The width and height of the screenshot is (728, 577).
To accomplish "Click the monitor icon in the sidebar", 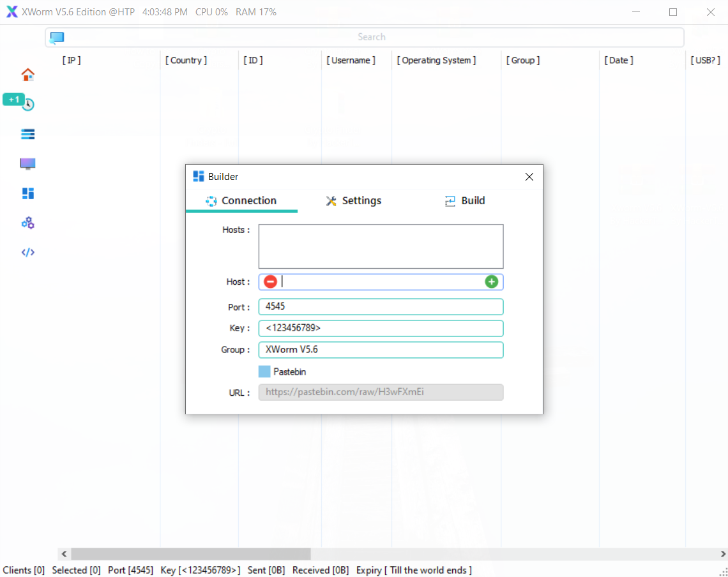I will pyautogui.click(x=27, y=164).
